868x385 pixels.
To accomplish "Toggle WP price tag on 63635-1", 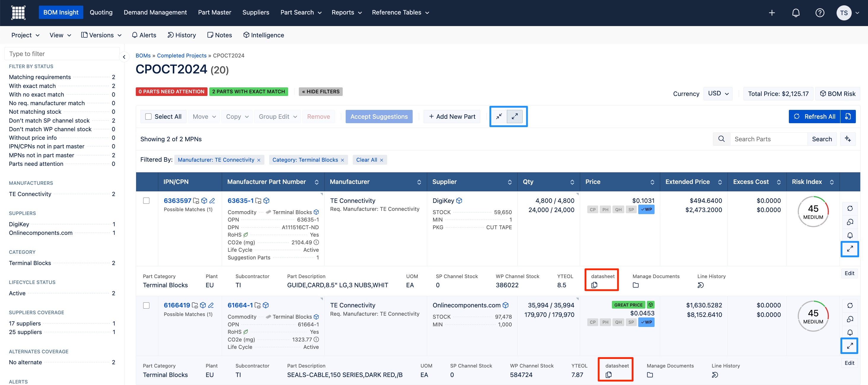I will [646, 209].
